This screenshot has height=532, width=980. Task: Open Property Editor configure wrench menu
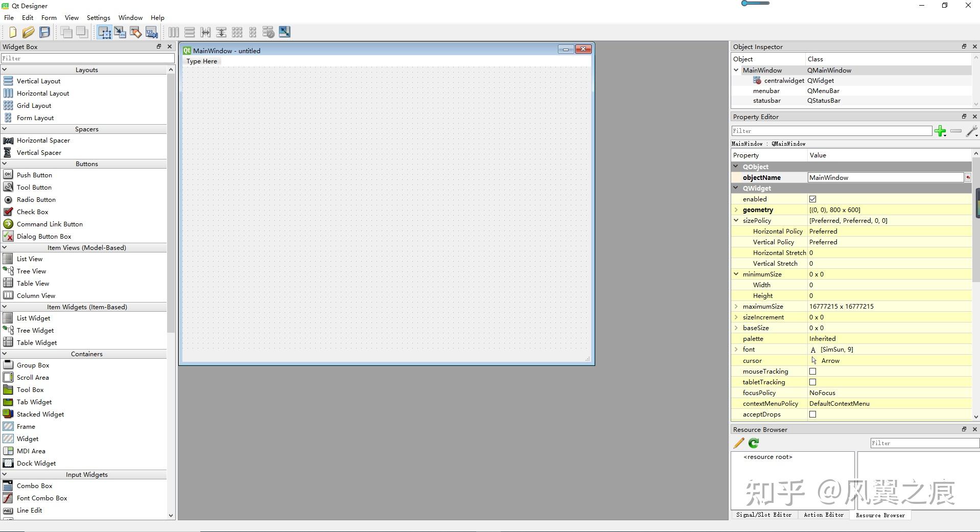972,131
